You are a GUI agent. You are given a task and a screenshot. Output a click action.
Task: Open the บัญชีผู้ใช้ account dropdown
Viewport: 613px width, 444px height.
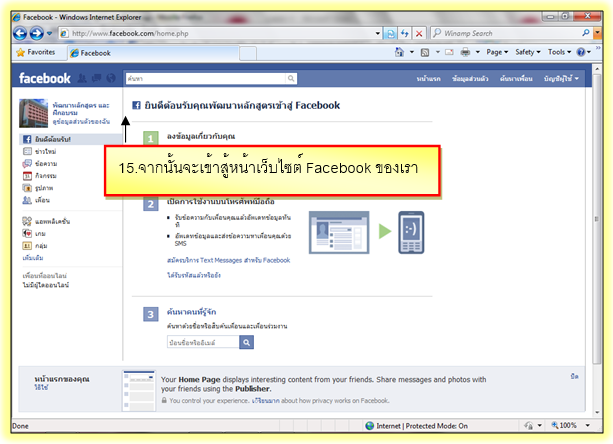[x=561, y=79]
